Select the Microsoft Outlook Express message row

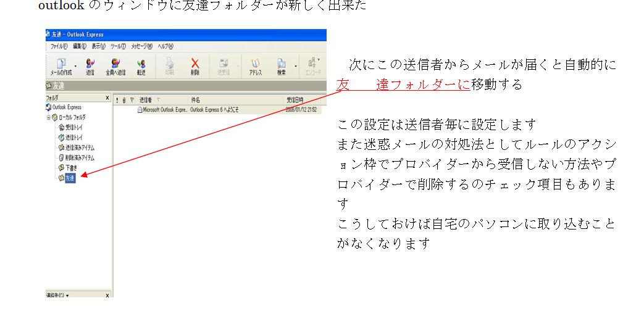pos(217,110)
